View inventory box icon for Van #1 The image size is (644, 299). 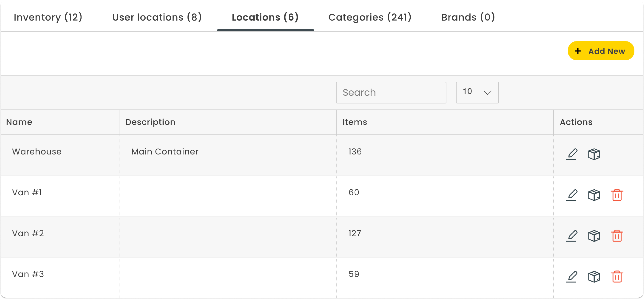[594, 195]
